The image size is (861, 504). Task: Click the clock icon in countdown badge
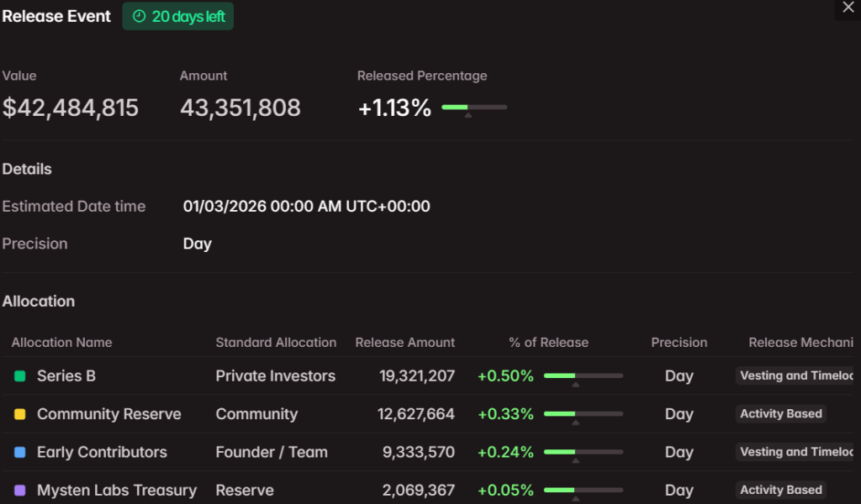pyautogui.click(x=140, y=17)
